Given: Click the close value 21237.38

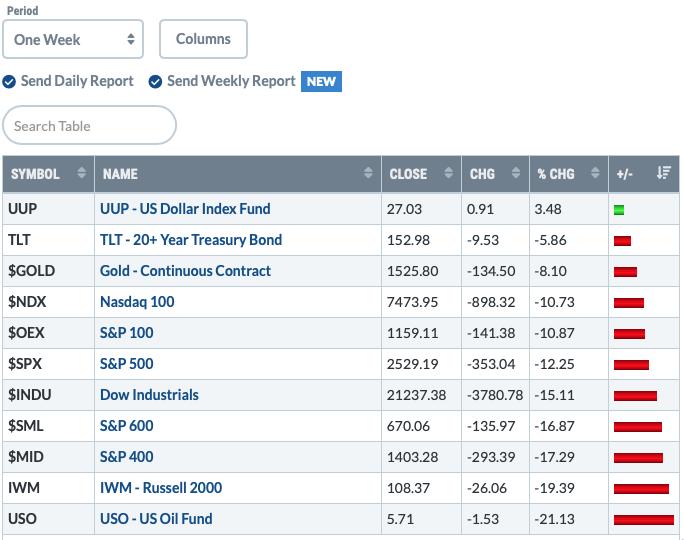Looking at the screenshot, I should [x=416, y=395].
